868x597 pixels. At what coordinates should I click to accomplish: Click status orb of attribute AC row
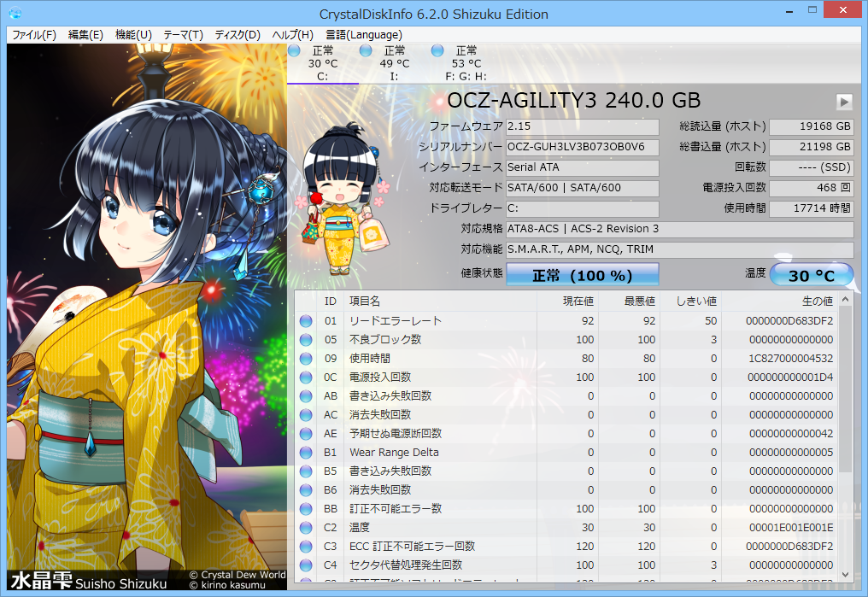(x=306, y=415)
